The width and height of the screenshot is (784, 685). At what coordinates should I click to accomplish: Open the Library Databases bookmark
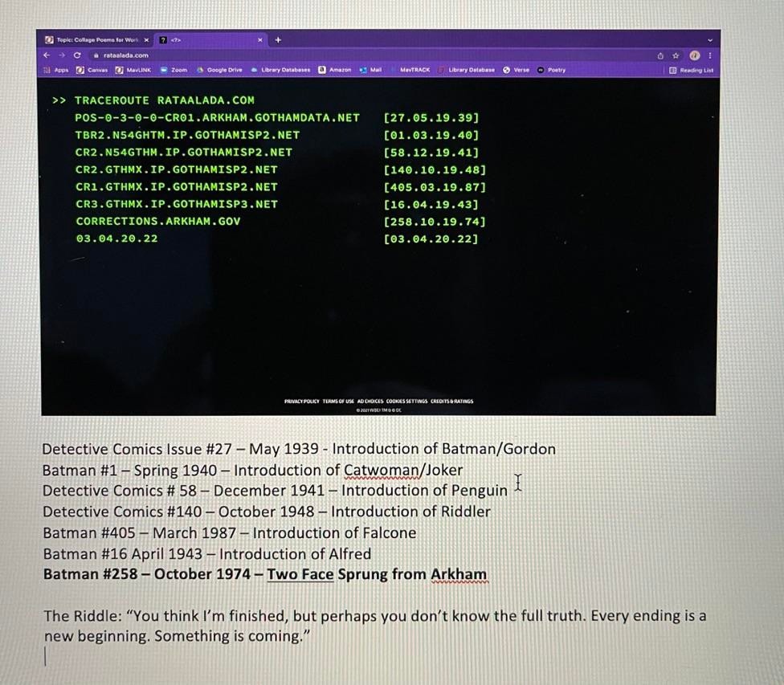click(280, 70)
